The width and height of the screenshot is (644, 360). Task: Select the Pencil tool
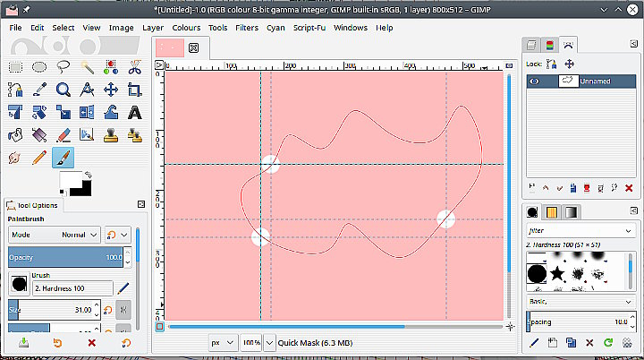point(39,158)
